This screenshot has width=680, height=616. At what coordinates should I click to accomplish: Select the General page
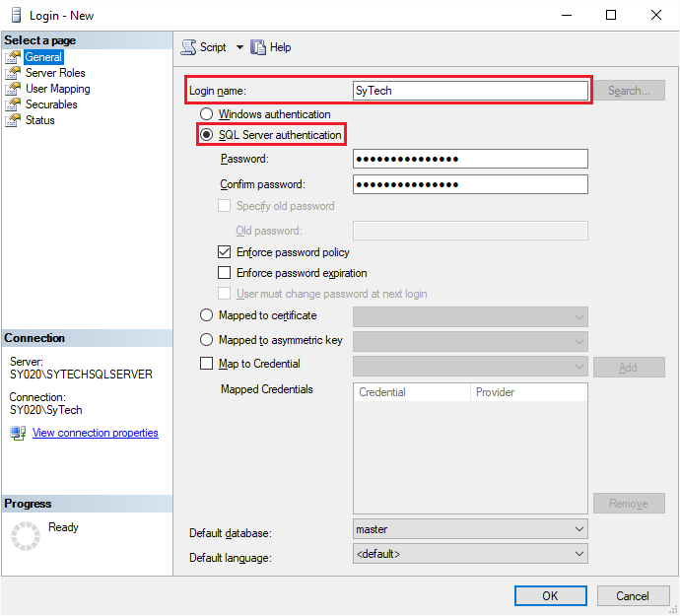[x=43, y=57]
